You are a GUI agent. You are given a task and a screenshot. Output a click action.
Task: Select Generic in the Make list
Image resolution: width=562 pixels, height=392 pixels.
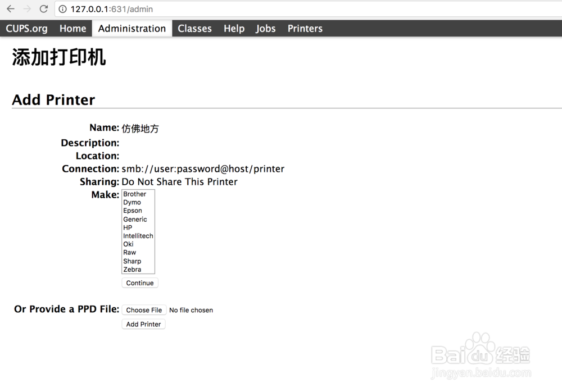click(138, 219)
